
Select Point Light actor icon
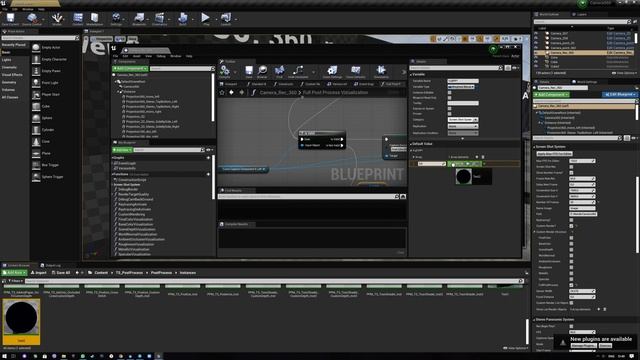click(36, 82)
